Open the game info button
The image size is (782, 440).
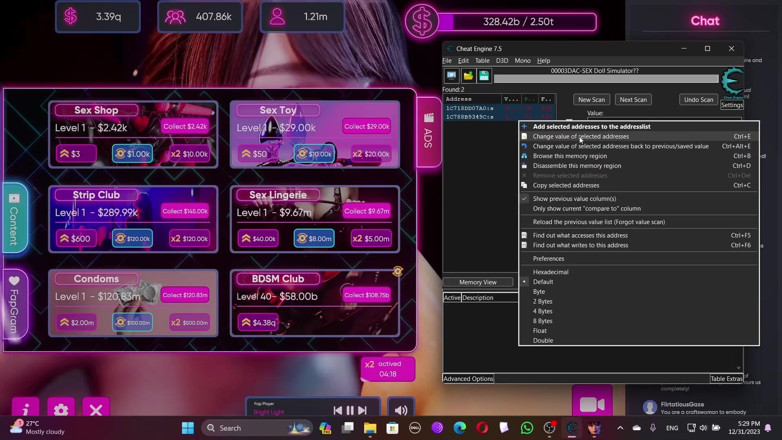point(25,410)
